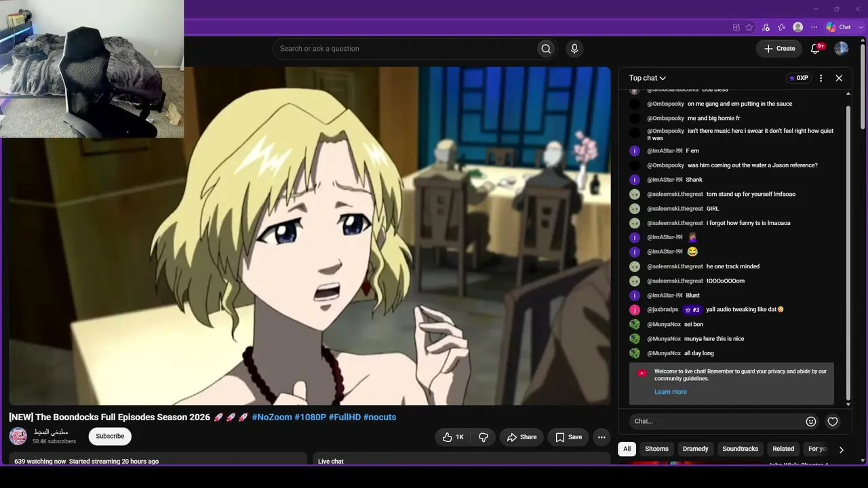Image resolution: width=868 pixels, height=488 pixels.
Task: Minimize the browser window
Action: 815,9
